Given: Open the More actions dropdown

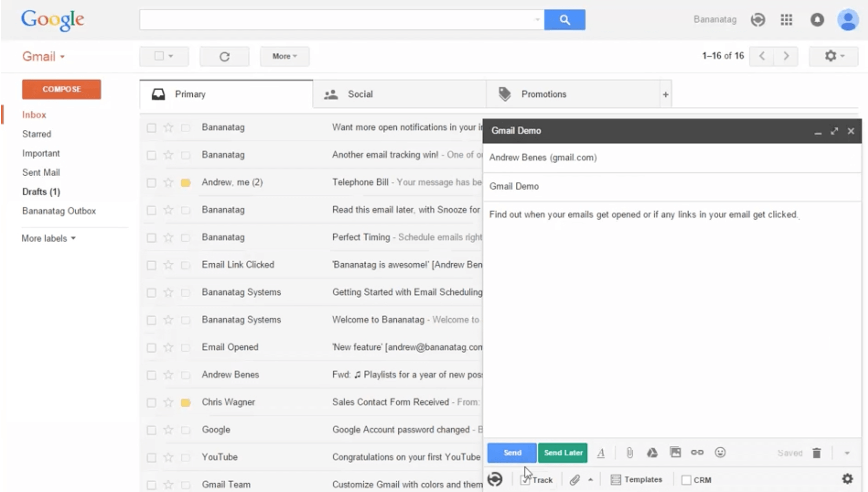Looking at the screenshot, I should tap(284, 56).
